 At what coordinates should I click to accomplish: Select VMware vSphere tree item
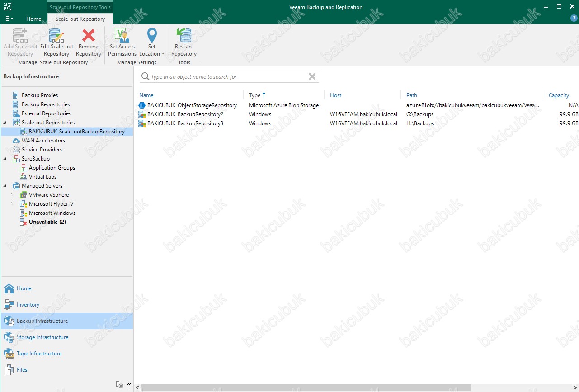coord(49,195)
